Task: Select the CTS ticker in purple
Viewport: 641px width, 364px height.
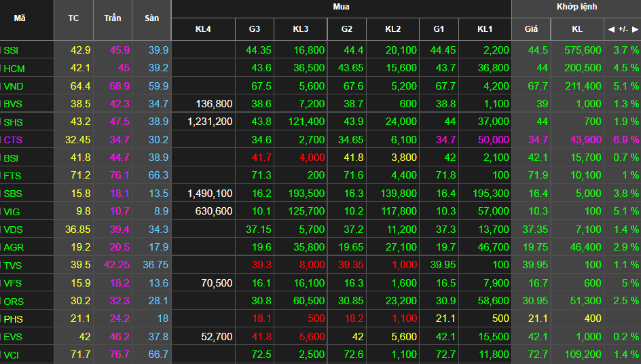Action: [x=14, y=140]
